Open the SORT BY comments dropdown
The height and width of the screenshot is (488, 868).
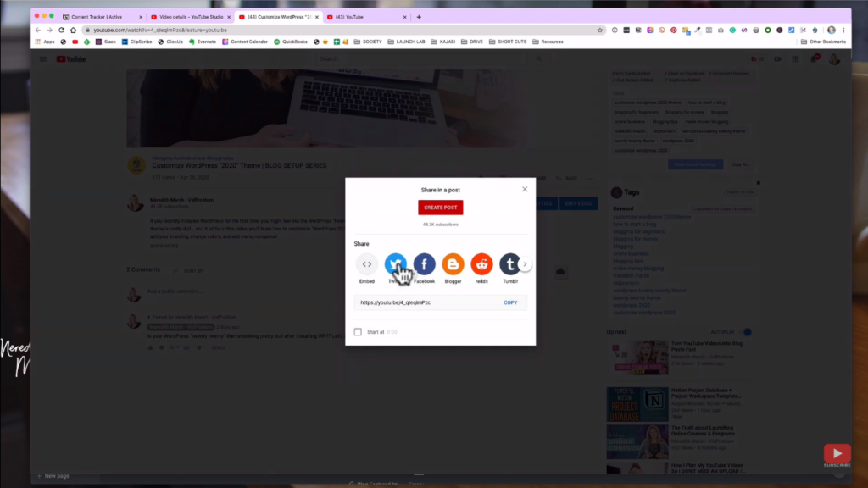pyautogui.click(x=188, y=270)
